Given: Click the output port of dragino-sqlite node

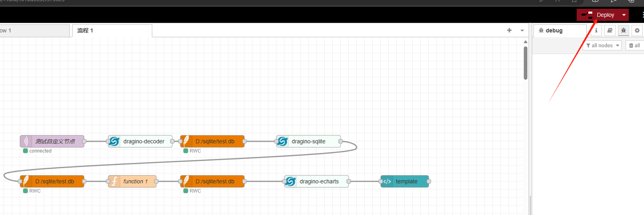Looking at the screenshot, I should point(341,141).
